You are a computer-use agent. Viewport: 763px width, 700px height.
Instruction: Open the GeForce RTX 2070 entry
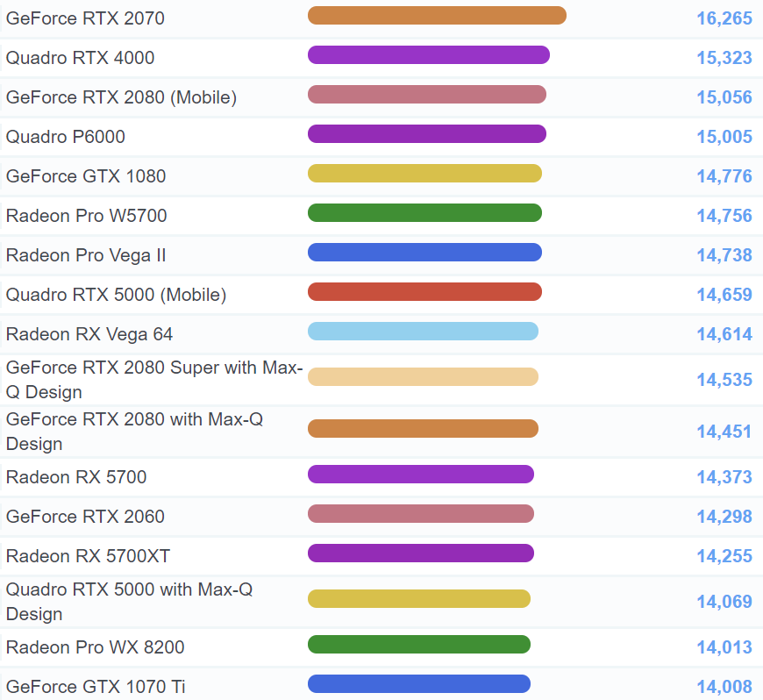(x=85, y=18)
